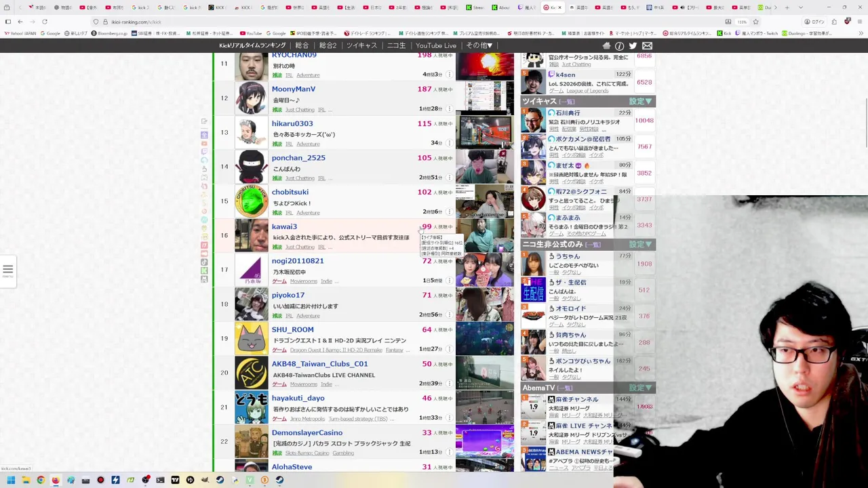Open the chobitsuki green avatar image
The height and width of the screenshot is (488, 868).
click(252, 201)
